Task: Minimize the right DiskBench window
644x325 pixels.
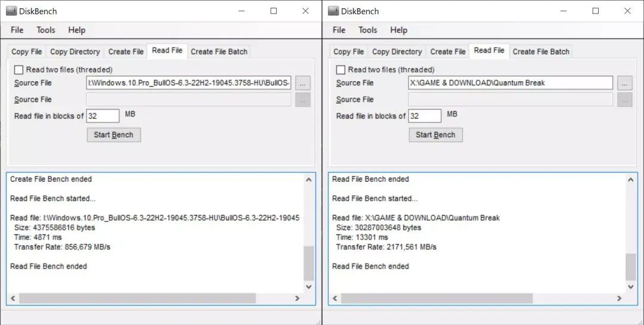Action: click(x=563, y=11)
